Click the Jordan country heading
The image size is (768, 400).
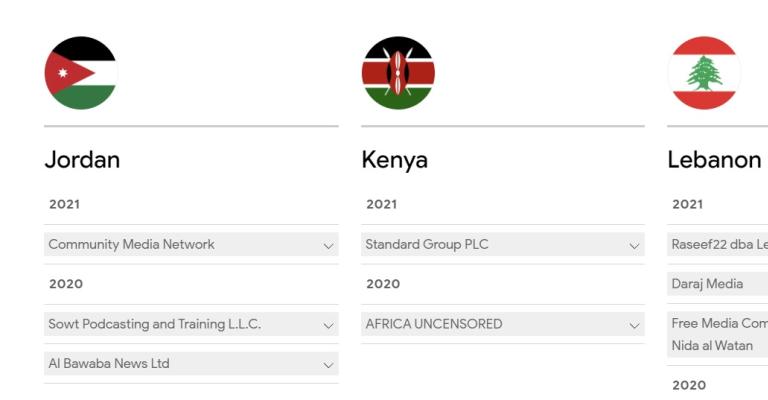click(x=82, y=160)
